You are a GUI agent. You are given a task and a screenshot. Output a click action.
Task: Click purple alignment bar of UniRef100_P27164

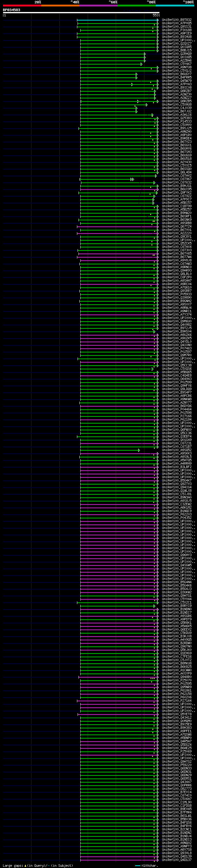tap(118, 701)
